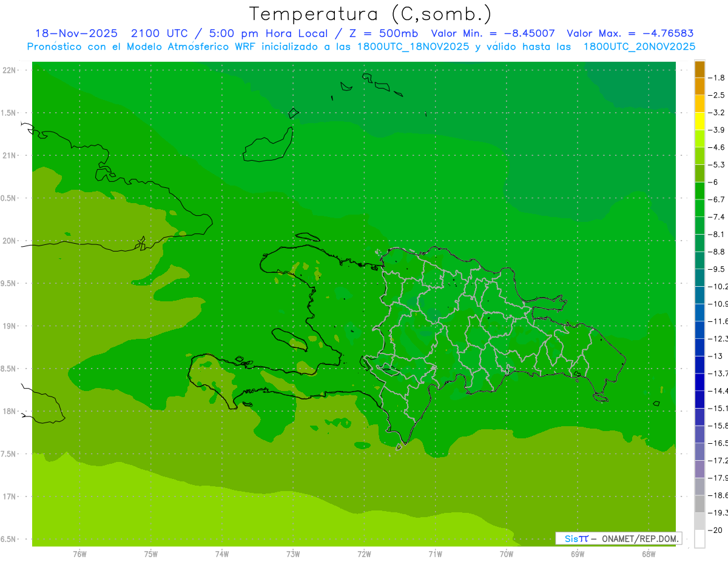
Task: Click the -6.7 colorbar value
Action: coord(718,199)
